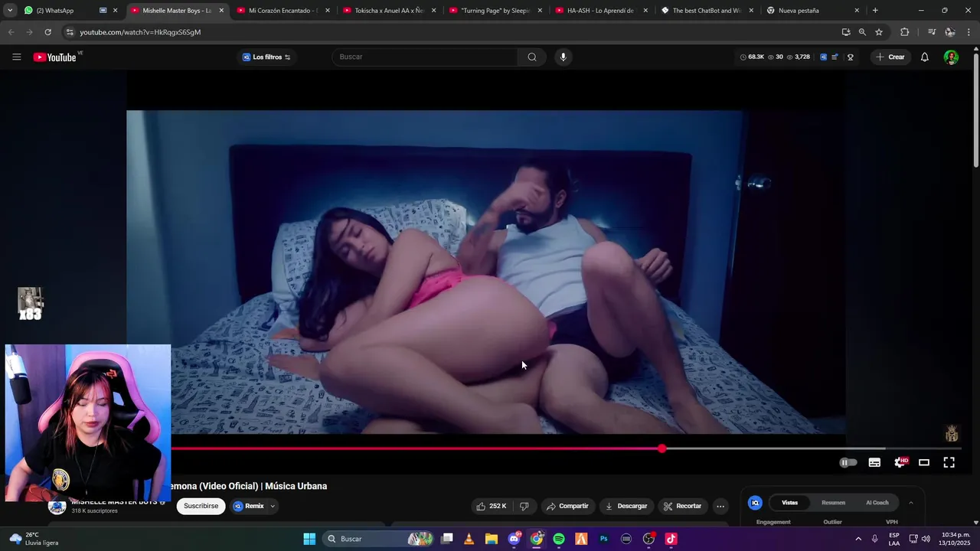This screenshot has height=551, width=980.
Task: Select the Resumen tab in vidIQ
Action: point(833,503)
